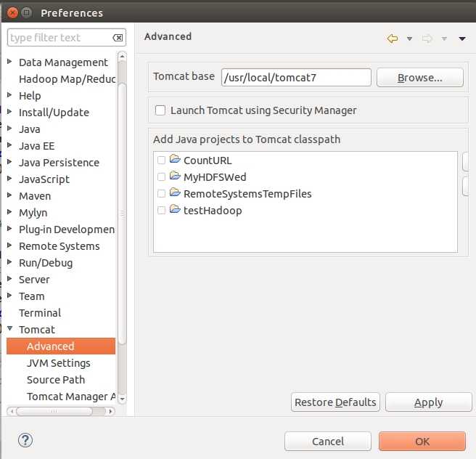Expand the Install/Update tree node
Screen dimensions: 476x459
(x=9, y=112)
